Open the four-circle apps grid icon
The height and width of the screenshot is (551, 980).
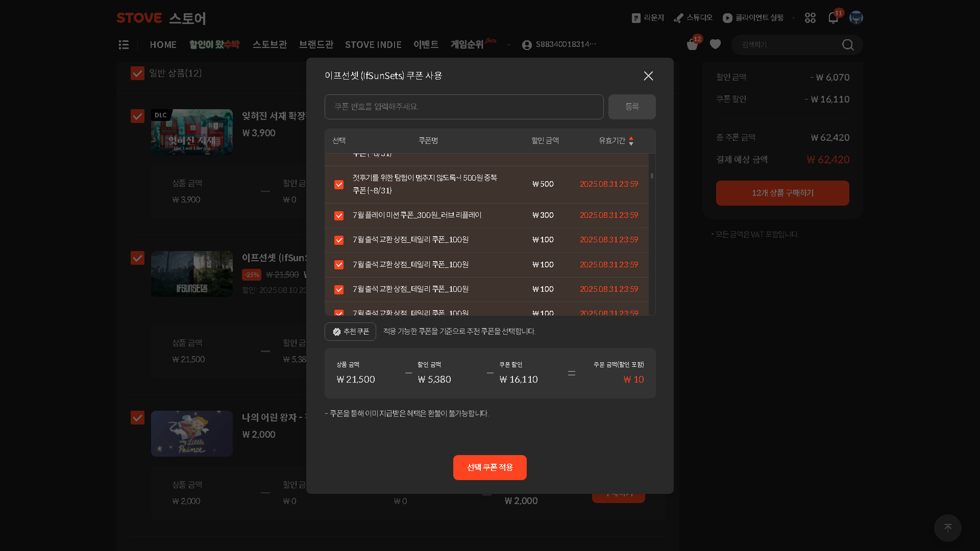click(x=810, y=18)
